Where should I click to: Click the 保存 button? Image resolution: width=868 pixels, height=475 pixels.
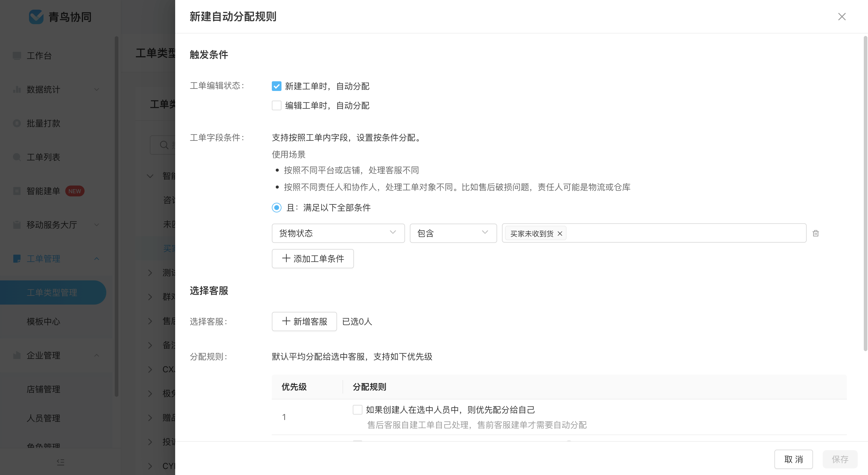point(840,459)
